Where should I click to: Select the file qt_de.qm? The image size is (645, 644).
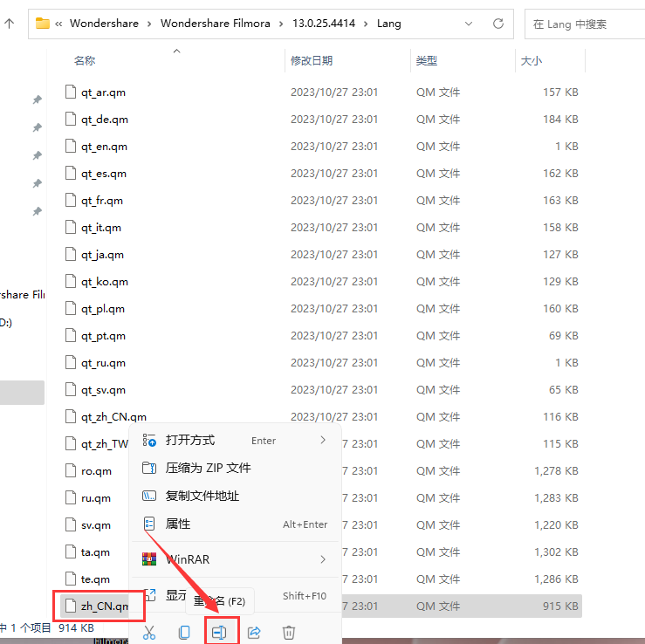pos(105,120)
